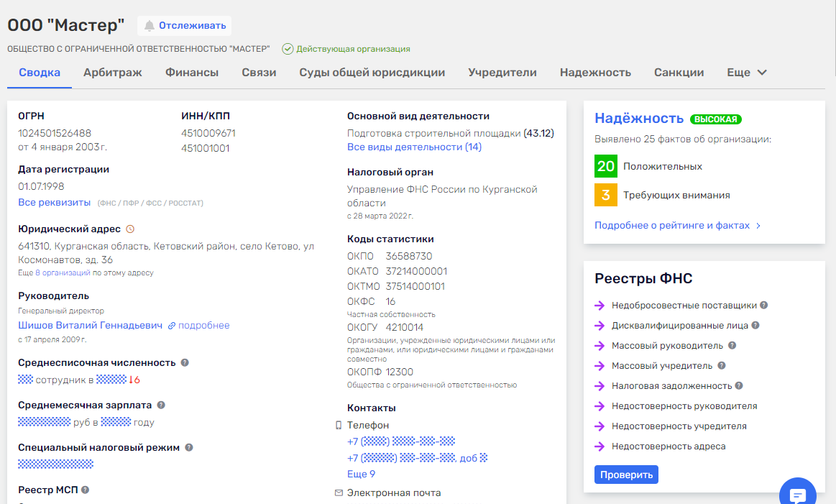Open Все виды деятельности (14) link
The image size is (836, 504).
pos(414,147)
